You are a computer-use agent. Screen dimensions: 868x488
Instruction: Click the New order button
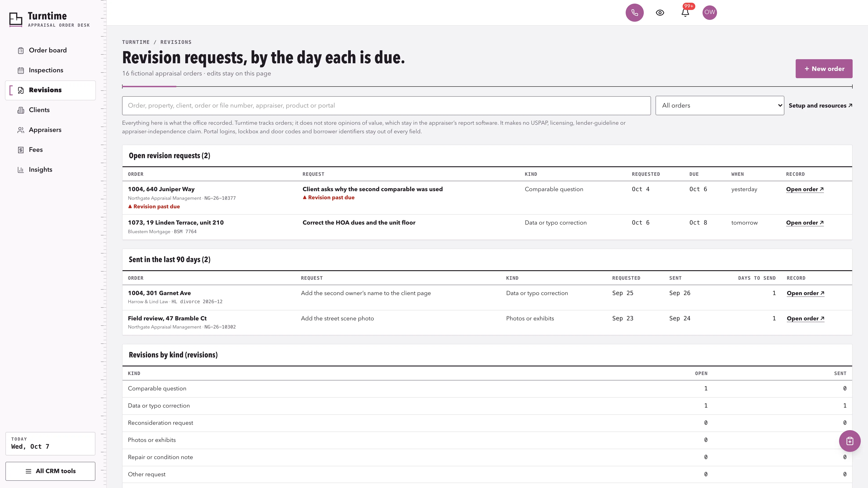(x=824, y=69)
